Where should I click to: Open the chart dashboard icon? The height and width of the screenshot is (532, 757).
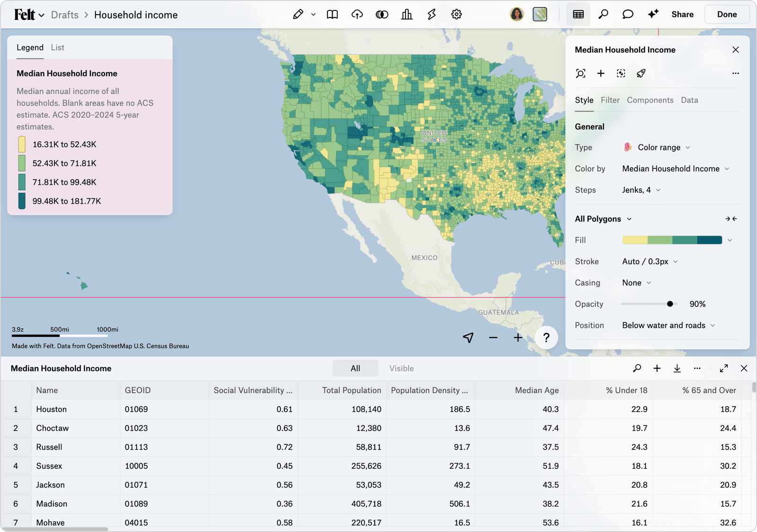(x=407, y=15)
